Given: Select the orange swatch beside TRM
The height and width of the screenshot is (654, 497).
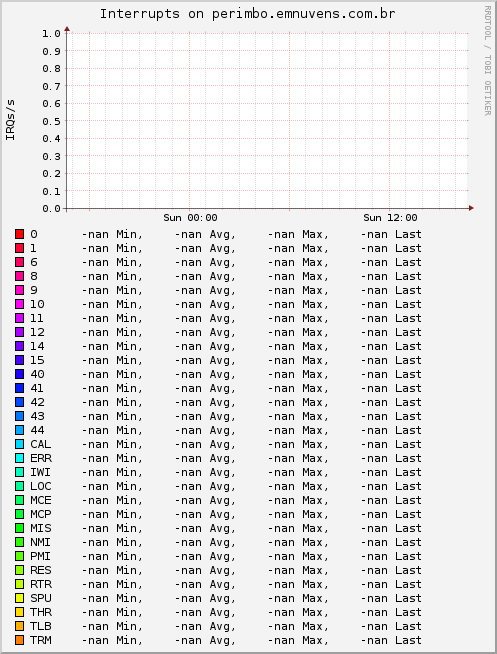Looking at the screenshot, I should click(x=20, y=640).
